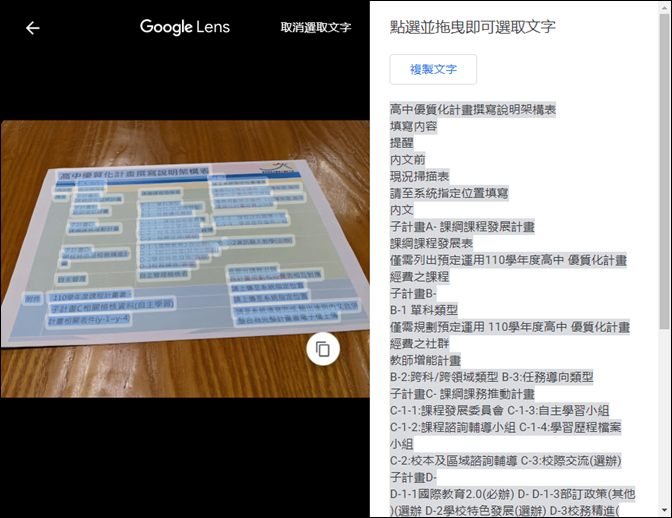Click the heading 點選並拖曳即可選取文字
The width and height of the screenshot is (672, 518).
[x=473, y=27]
